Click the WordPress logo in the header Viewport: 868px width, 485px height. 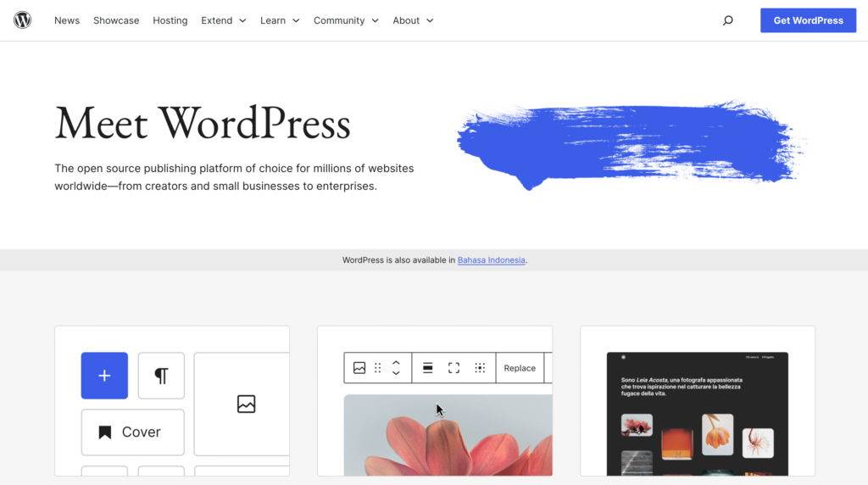coord(22,20)
